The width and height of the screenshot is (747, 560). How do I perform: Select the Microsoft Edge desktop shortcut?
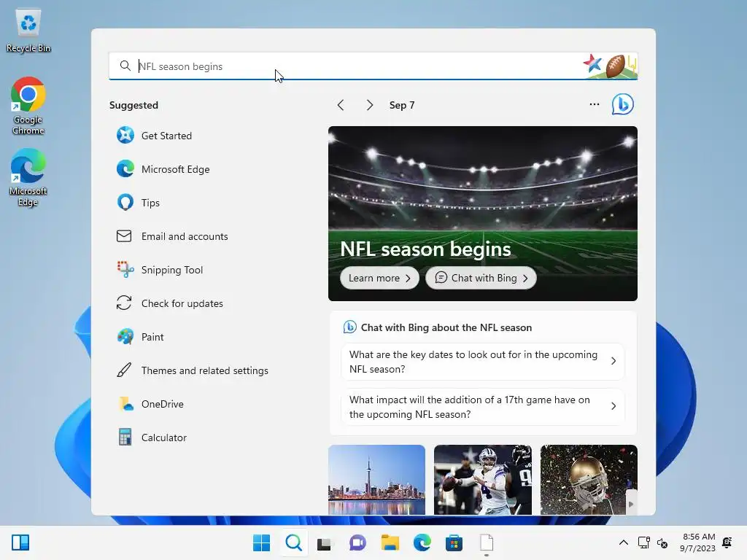pos(28,177)
